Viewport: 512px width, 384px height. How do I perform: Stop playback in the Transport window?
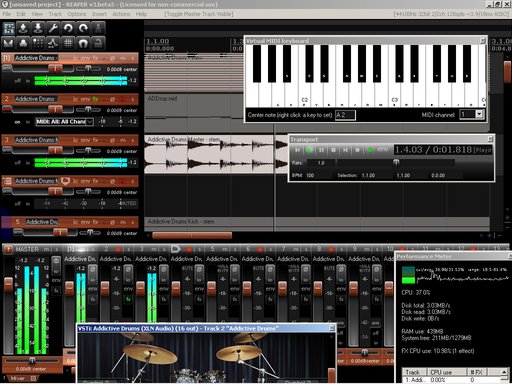click(x=333, y=150)
